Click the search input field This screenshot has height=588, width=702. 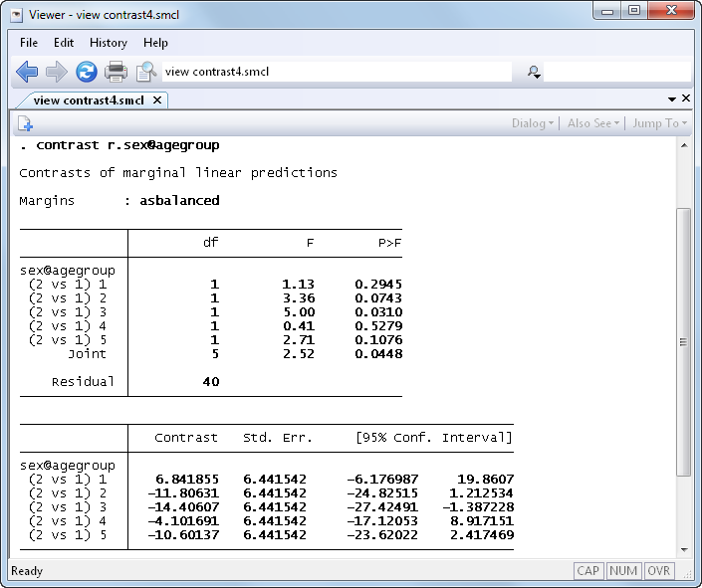click(x=617, y=72)
